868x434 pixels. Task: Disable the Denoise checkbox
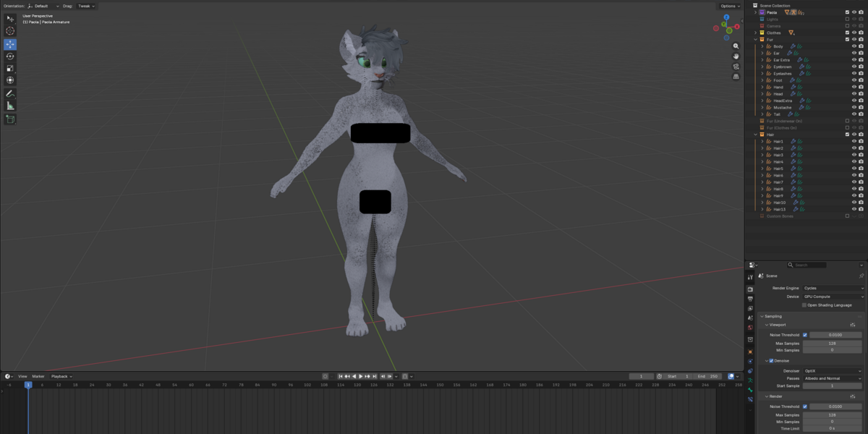[771, 360]
